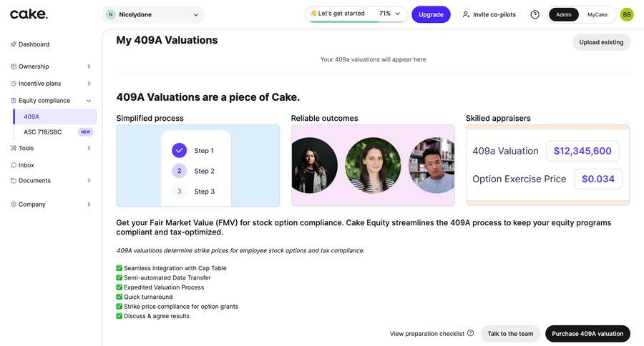Open the ASC 718/SBC menu item
The width and height of the screenshot is (644, 346).
point(43,132)
